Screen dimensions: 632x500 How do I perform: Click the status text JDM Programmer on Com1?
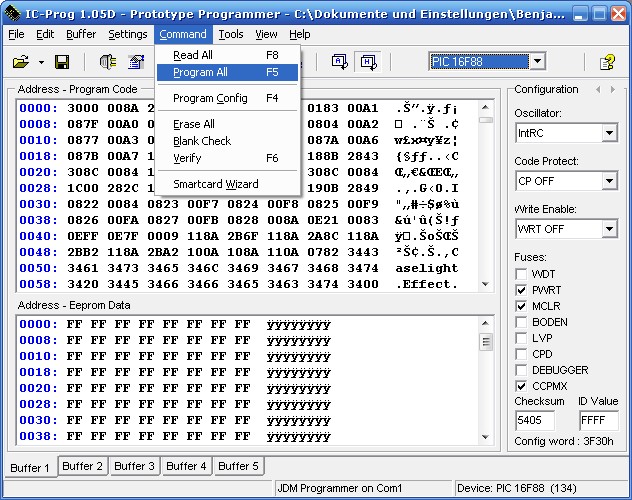pyautogui.click(x=340, y=488)
